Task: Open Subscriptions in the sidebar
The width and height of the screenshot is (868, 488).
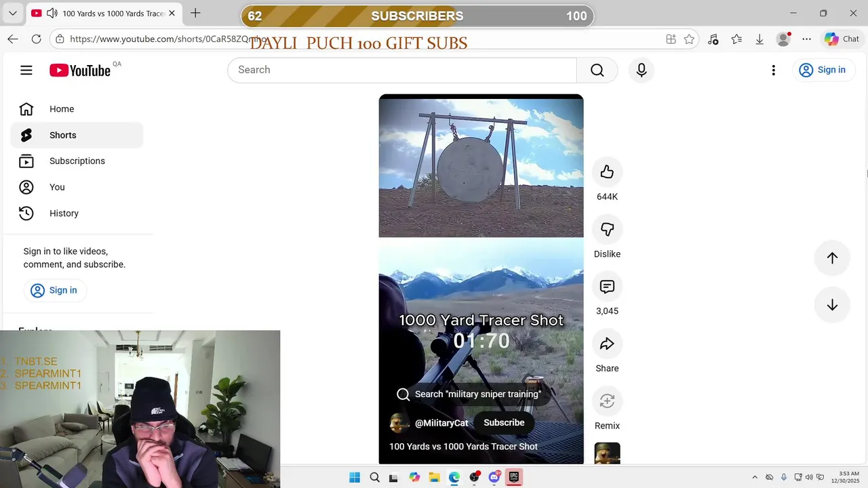Action: click(77, 161)
